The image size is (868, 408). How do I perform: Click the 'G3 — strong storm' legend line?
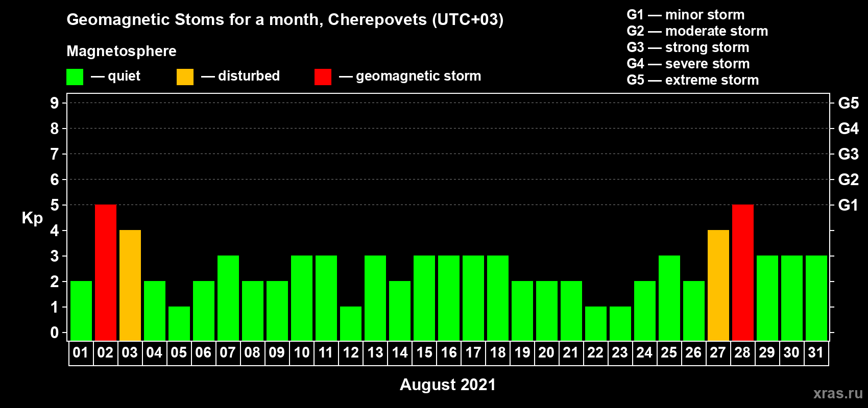coord(688,47)
